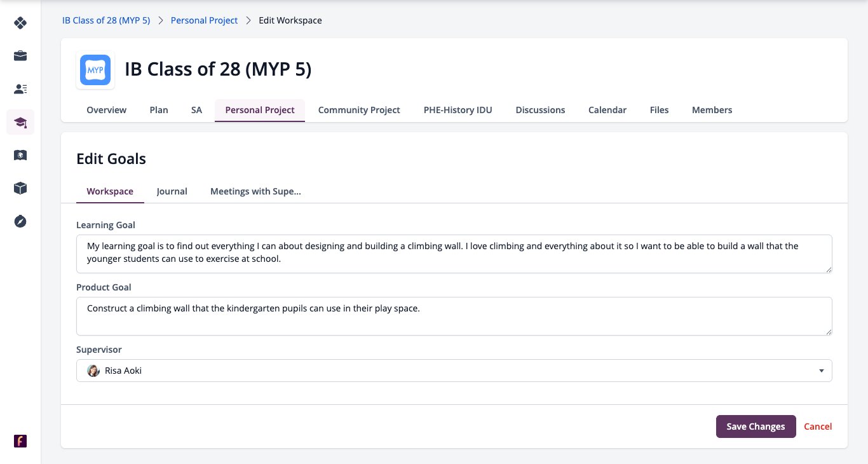Image resolution: width=868 pixels, height=464 pixels.
Task: Open the Community Project tab
Action: tap(359, 110)
